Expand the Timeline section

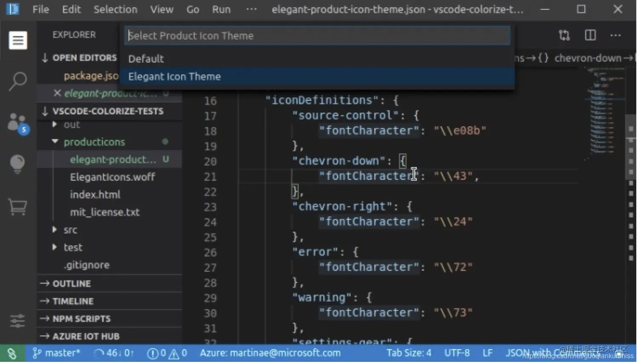click(109, 301)
